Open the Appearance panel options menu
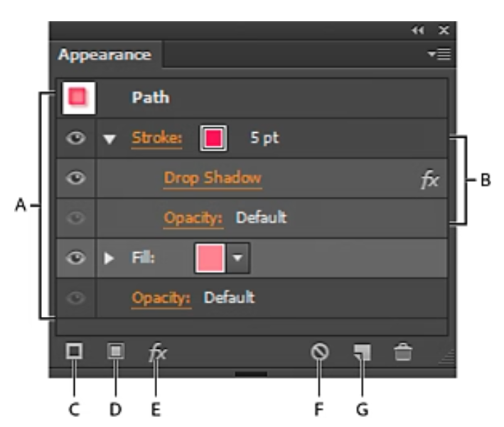The image size is (504, 427). tap(439, 54)
